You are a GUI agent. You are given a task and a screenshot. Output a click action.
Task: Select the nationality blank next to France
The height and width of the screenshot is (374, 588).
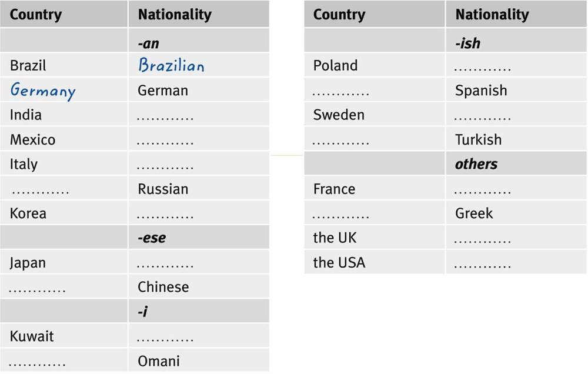pos(483,192)
